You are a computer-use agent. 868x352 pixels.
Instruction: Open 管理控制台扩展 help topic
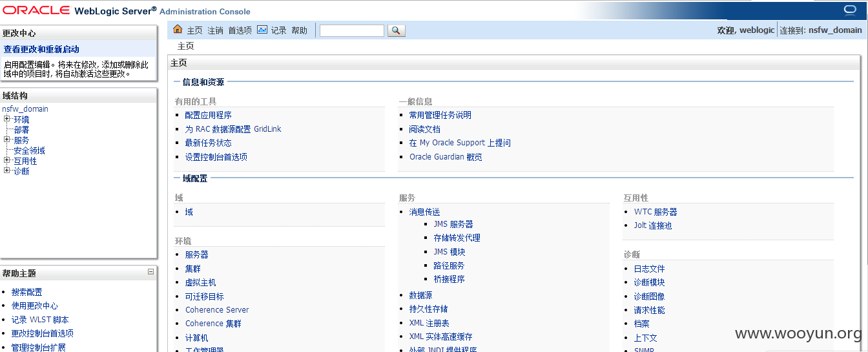[x=38, y=347]
